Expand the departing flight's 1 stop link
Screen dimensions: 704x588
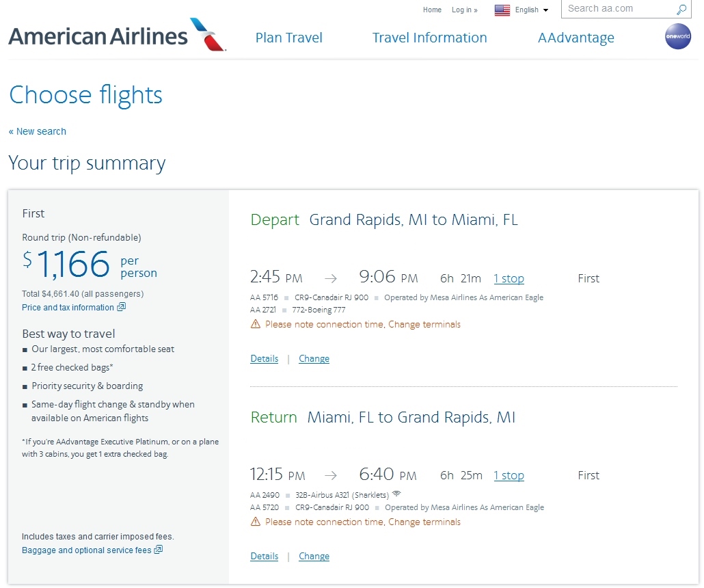509,278
